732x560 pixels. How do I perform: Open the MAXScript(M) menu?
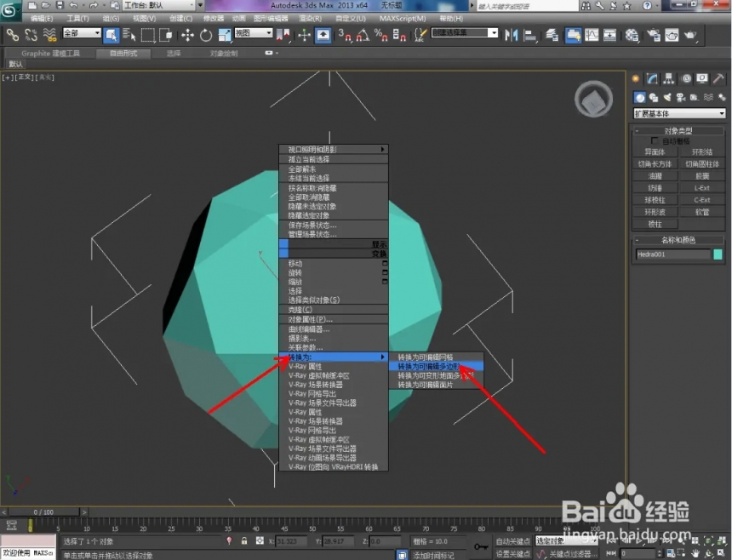[x=403, y=19]
